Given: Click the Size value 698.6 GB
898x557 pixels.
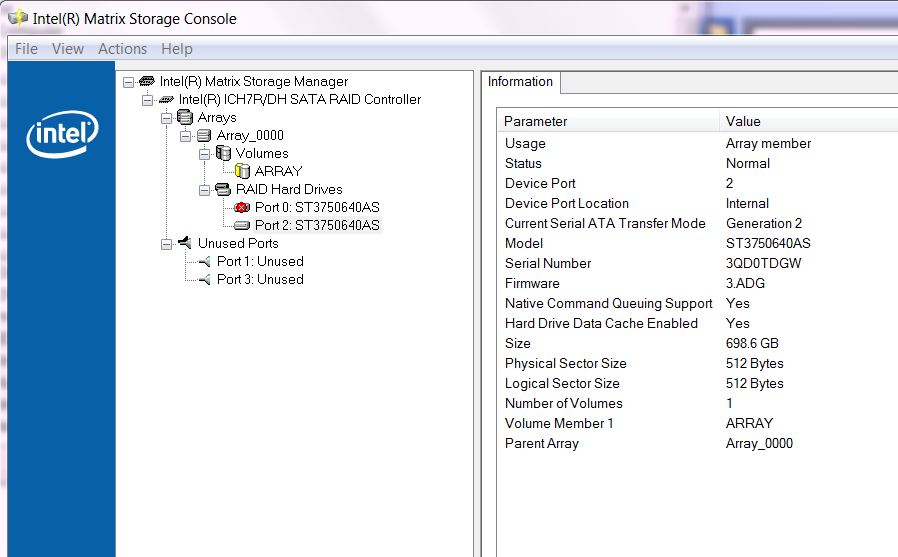Looking at the screenshot, I should pyautogui.click(x=752, y=344).
